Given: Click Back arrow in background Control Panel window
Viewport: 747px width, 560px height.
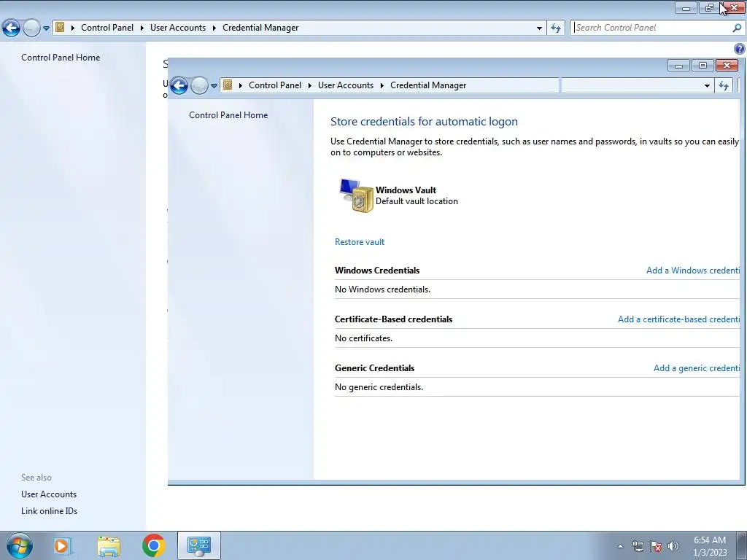Looking at the screenshot, I should (x=12, y=28).
